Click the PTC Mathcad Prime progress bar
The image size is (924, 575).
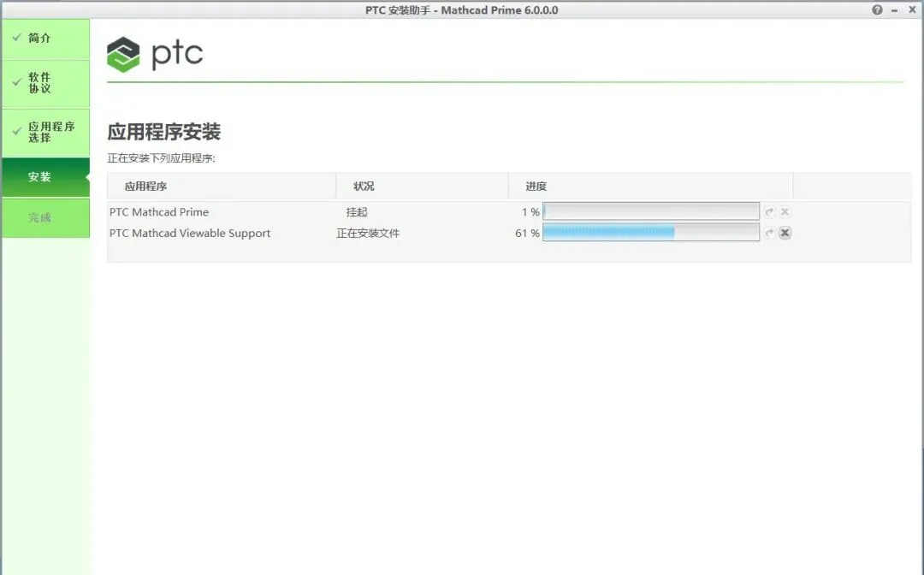click(650, 211)
